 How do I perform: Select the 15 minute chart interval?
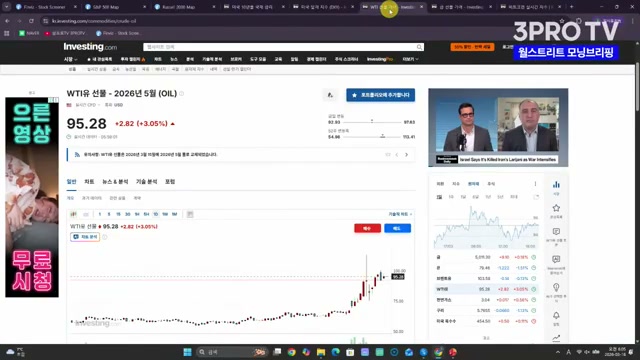(x=118, y=214)
